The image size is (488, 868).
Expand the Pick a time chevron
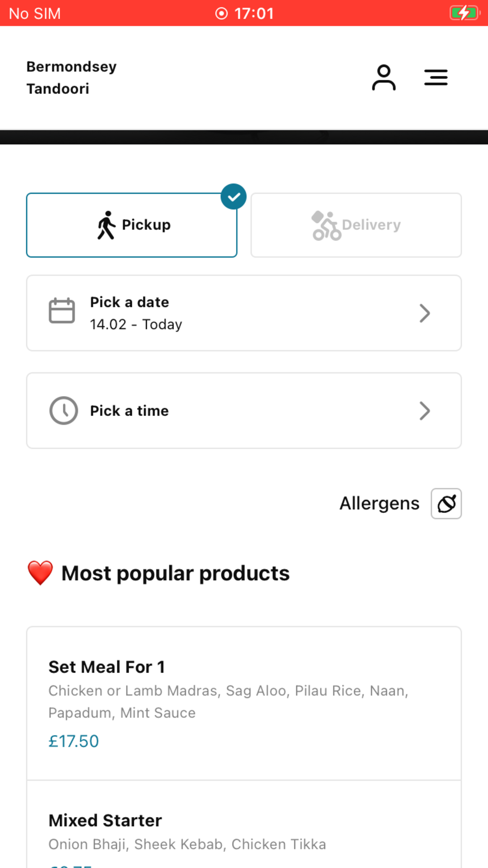pos(424,411)
